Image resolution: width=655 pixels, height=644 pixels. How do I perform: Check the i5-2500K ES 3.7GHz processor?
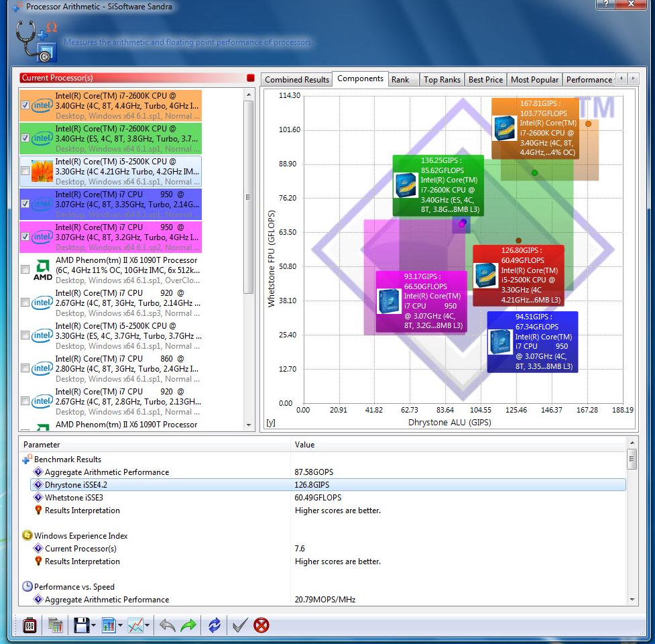coord(25,335)
